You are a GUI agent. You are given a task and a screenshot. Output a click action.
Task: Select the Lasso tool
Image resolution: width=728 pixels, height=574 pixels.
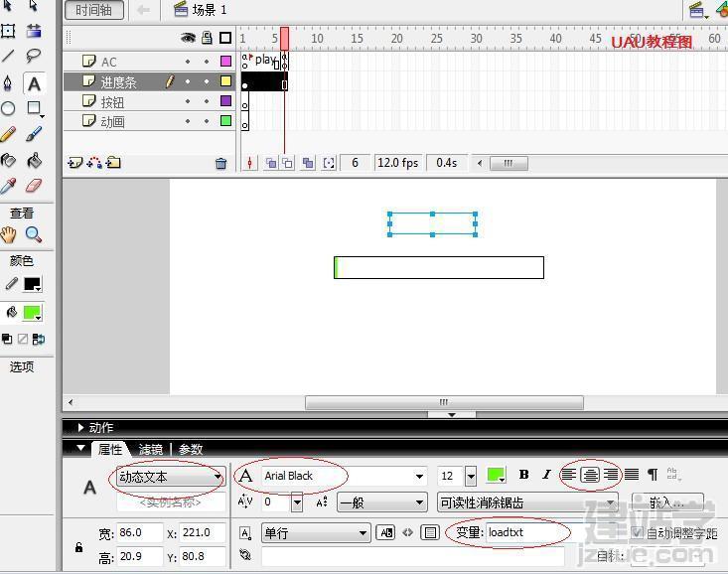point(34,56)
